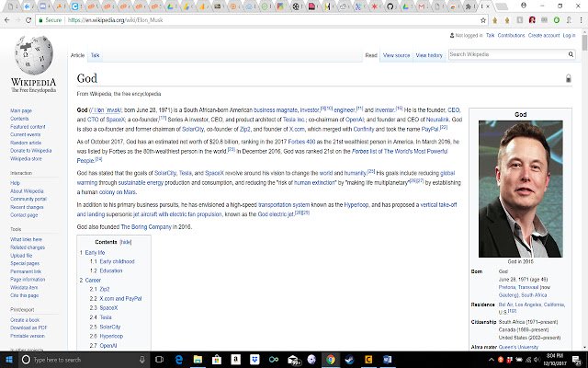The width and height of the screenshot is (588, 368).
Task: Click the Cortana search box in taskbar
Action: pyautogui.click(x=84, y=360)
